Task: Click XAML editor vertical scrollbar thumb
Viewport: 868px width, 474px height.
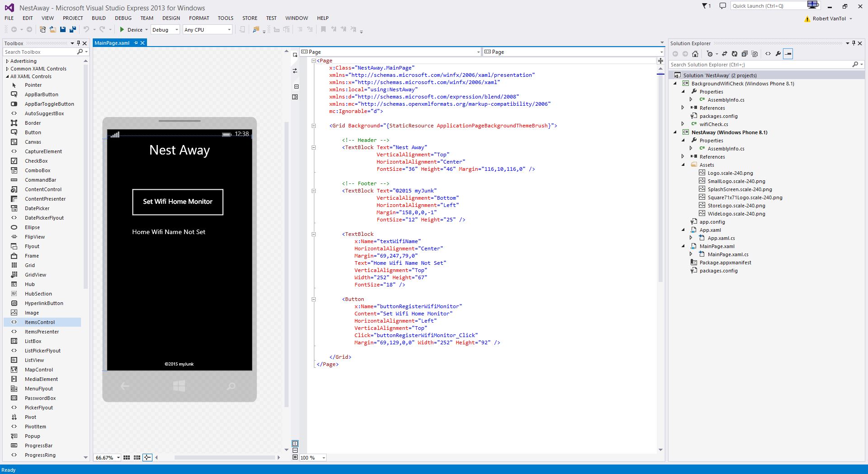Action: pos(660,178)
